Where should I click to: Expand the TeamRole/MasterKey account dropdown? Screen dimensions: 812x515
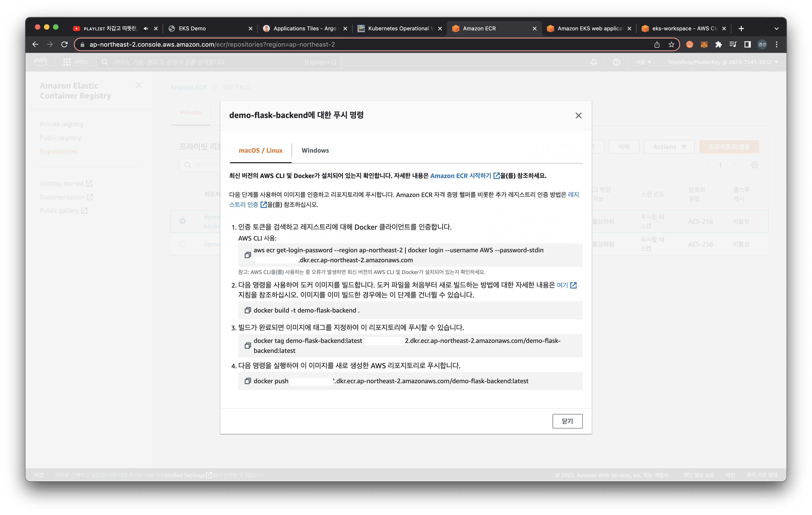tap(723, 62)
